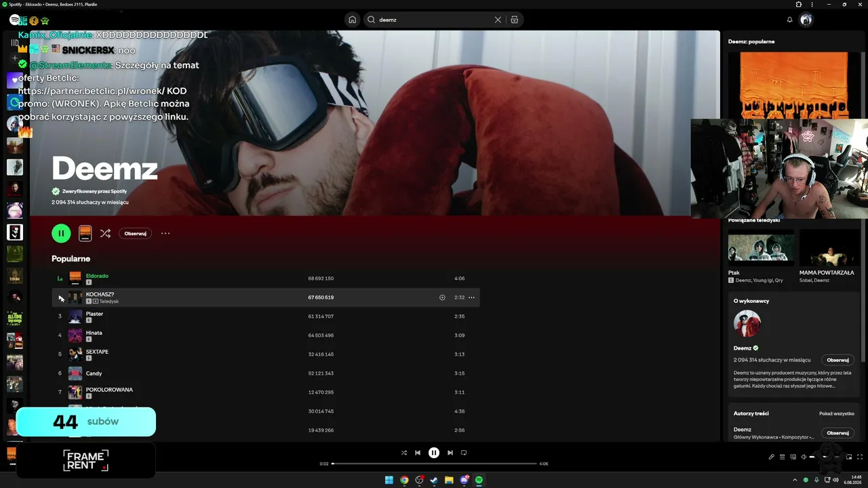Open Steam from the taskbar
The image size is (868, 488).
(x=434, y=480)
